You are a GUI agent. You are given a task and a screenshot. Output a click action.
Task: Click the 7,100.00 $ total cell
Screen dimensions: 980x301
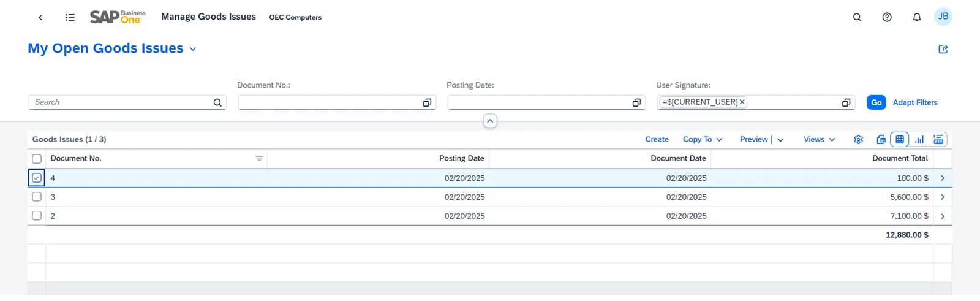click(909, 216)
